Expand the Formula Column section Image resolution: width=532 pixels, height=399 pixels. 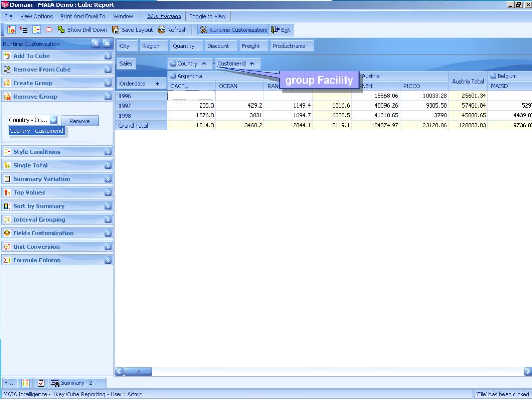(108, 261)
